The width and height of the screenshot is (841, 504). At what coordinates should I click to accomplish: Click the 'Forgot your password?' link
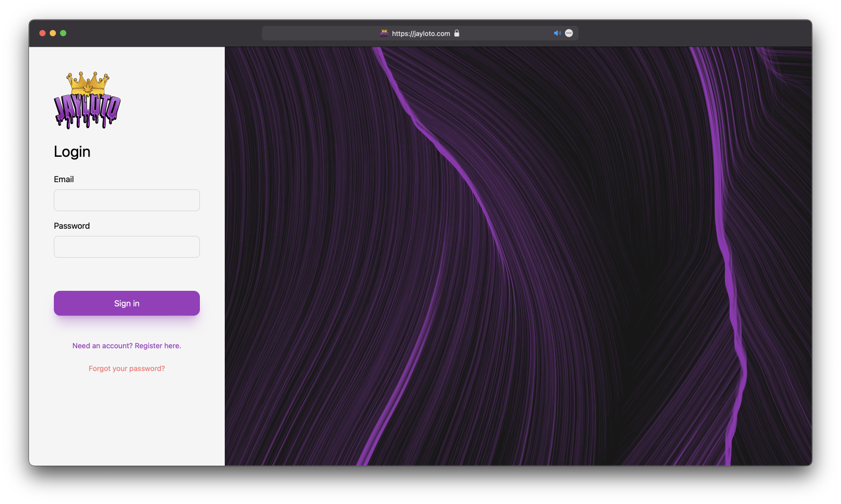(127, 368)
